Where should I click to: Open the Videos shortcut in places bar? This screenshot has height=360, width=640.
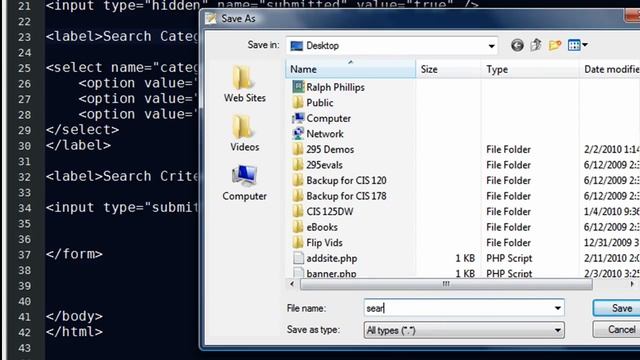[x=244, y=133]
